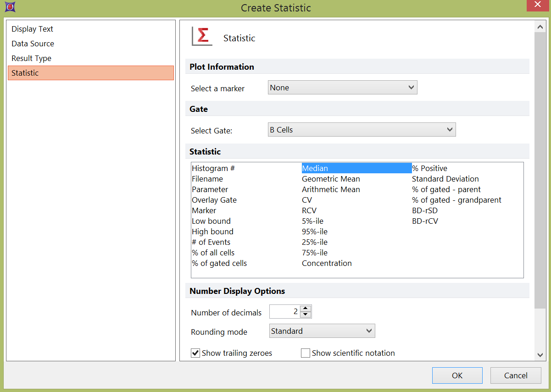Screen dimensions: 551x392
Task: Increase the number of decimals with up arrow
Action: coord(306,309)
